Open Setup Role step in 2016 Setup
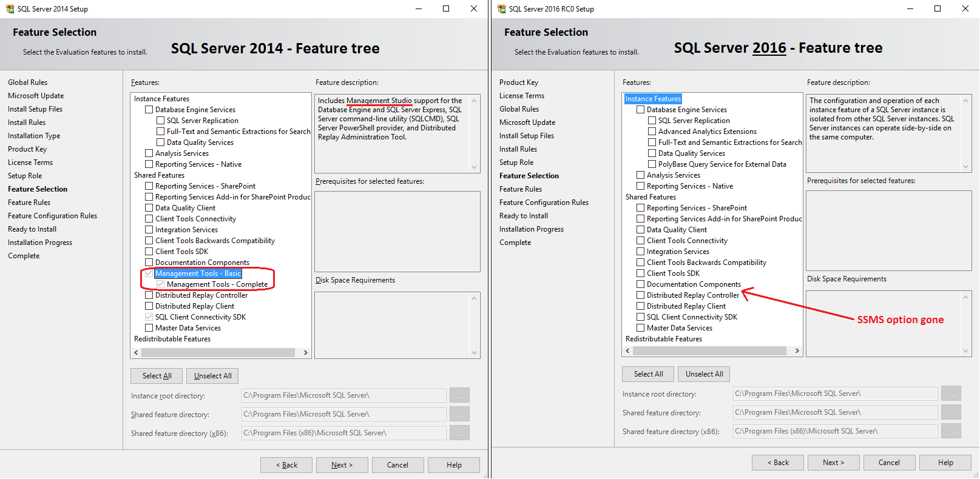 coord(516,162)
